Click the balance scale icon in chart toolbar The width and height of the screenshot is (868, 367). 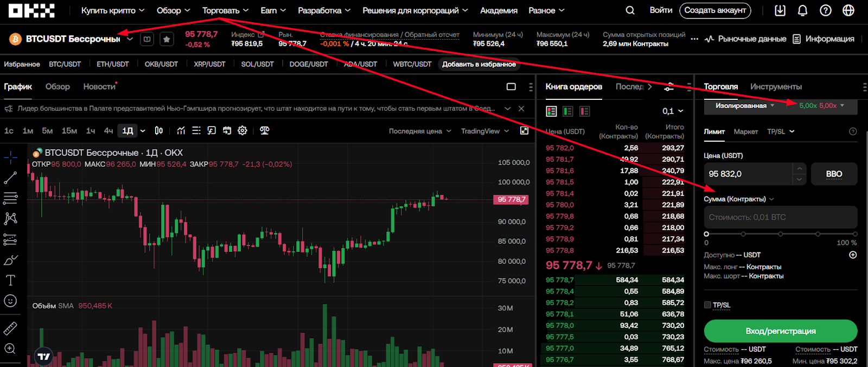(265, 131)
